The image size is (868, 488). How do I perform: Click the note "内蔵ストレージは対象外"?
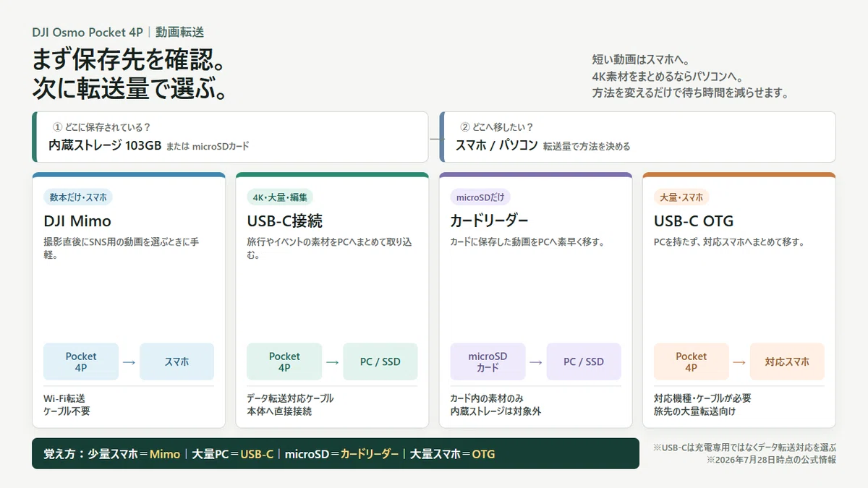495,411
